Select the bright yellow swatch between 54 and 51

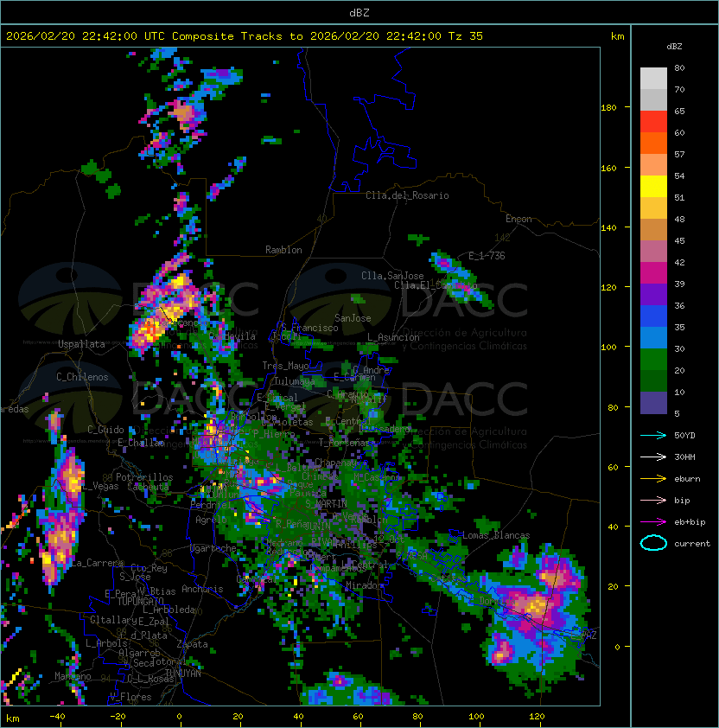pyautogui.click(x=653, y=187)
